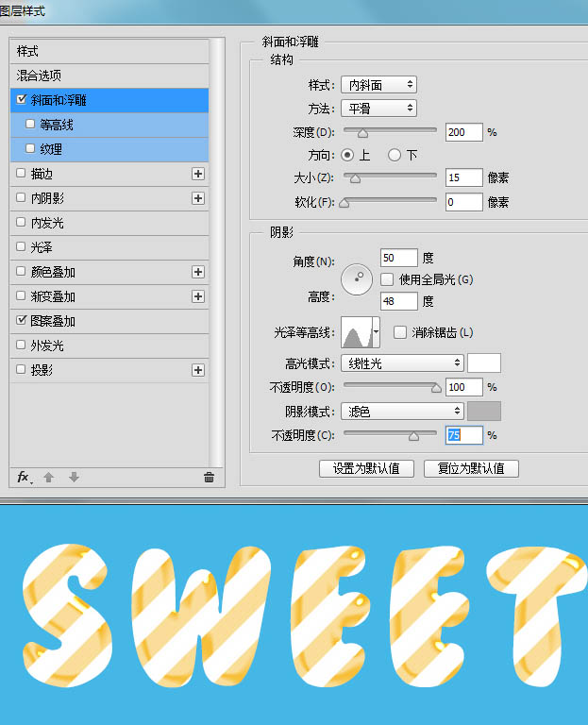The width and height of the screenshot is (588, 725).
Task: Open the 高光模式 dropdown showing 线性光
Action: 402,363
